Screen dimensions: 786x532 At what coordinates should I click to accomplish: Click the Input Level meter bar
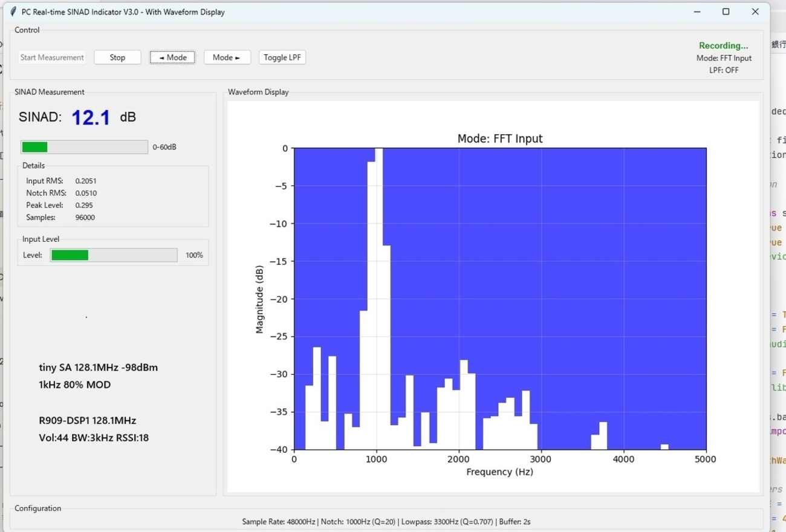[114, 255]
